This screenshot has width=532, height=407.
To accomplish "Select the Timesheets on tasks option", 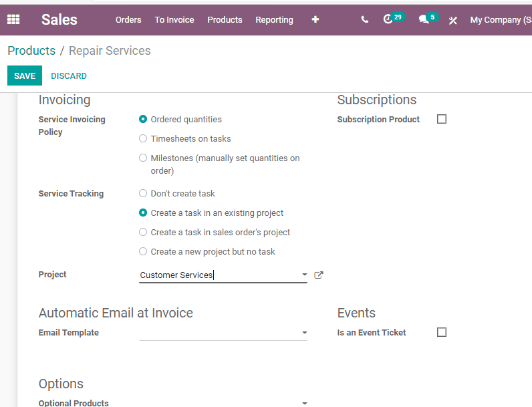I will click(143, 138).
